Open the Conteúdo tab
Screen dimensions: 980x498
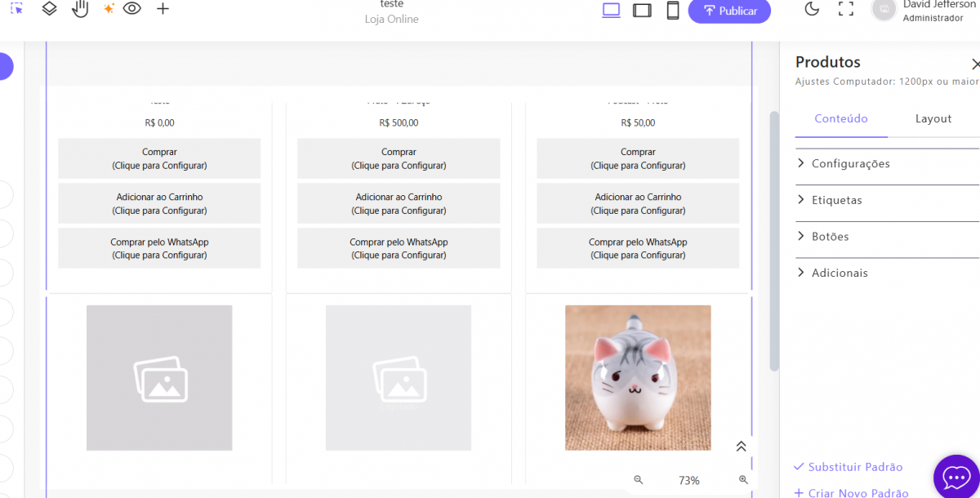click(x=841, y=118)
